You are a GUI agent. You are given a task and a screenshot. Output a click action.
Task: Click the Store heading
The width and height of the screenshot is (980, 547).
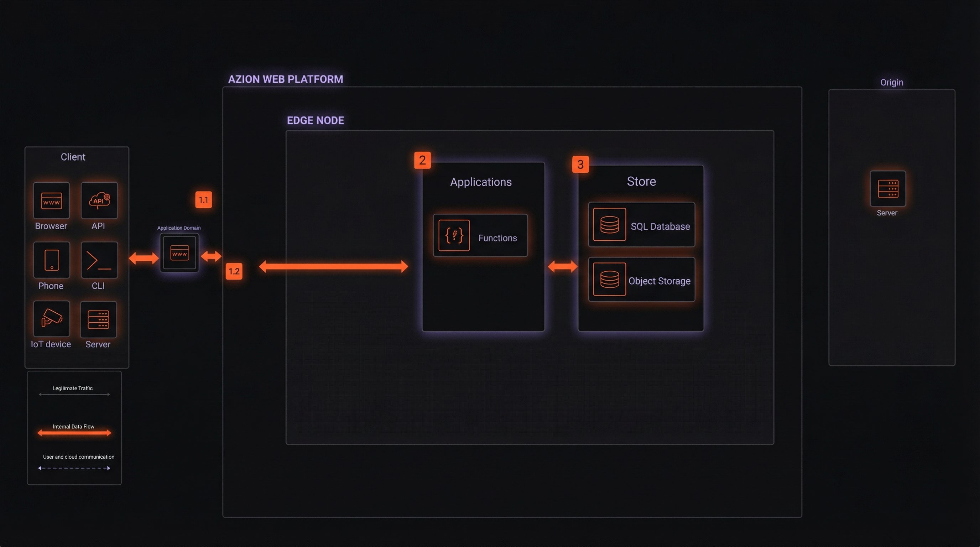point(641,181)
